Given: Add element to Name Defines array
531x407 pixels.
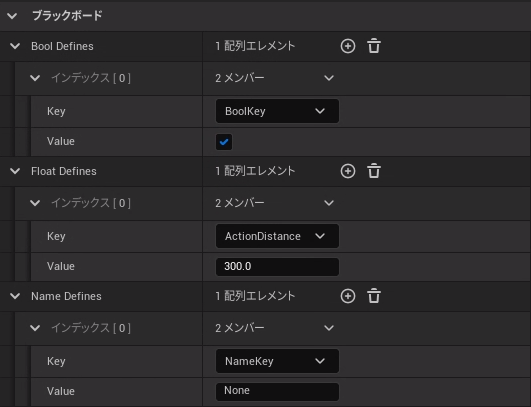Looking at the screenshot, I should click(x=348, y=296).
